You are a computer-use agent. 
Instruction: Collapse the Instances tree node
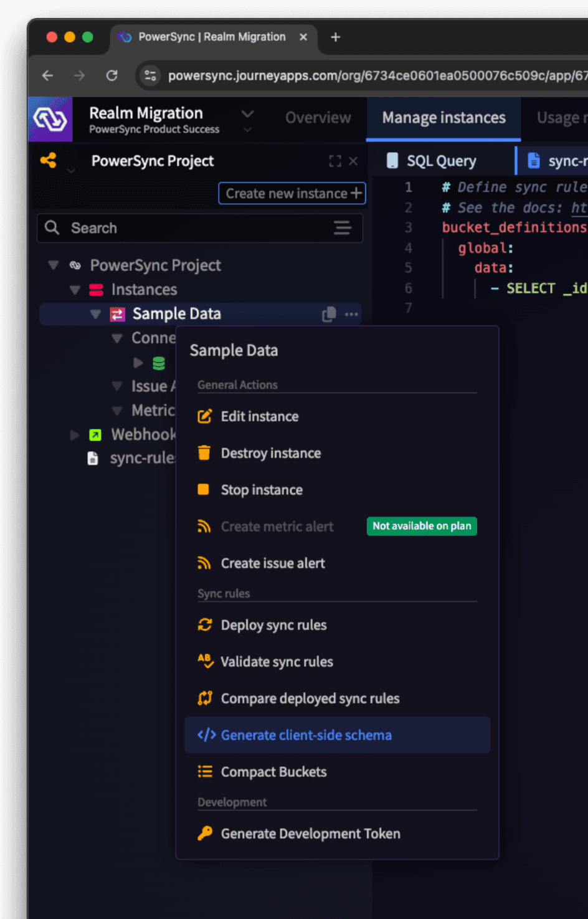[75, 290]
